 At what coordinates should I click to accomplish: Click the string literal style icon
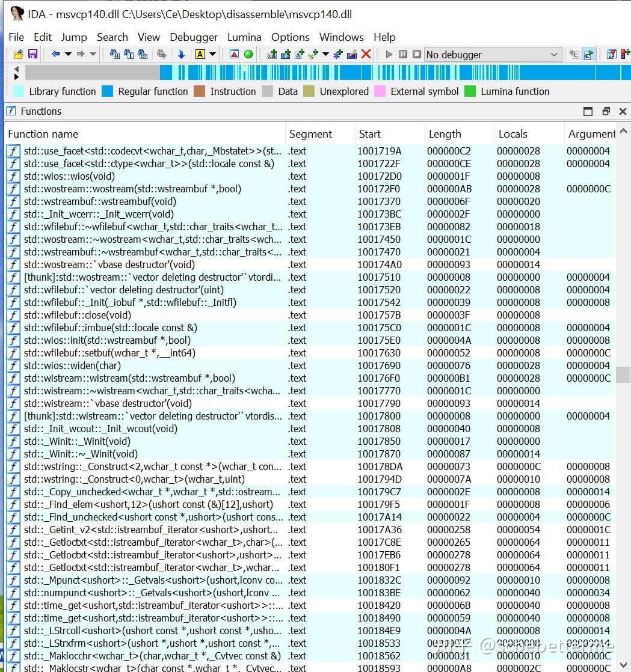[313, 55]
